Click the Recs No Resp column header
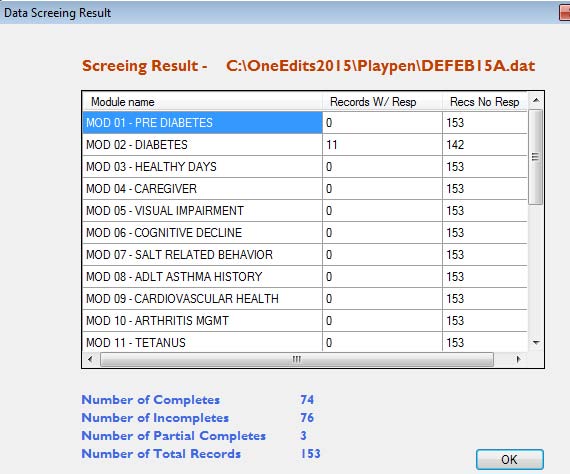This screenshot has width=570, height=474. click(x=485, y=102)
